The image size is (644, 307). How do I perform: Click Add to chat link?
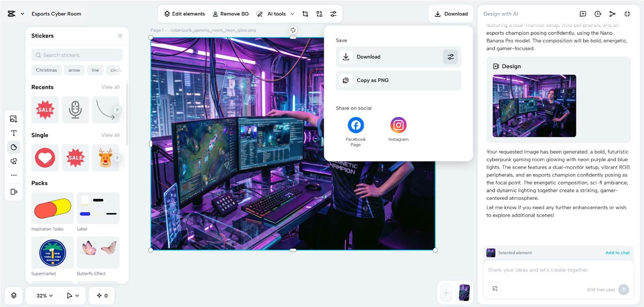click(x=617, y=253)
